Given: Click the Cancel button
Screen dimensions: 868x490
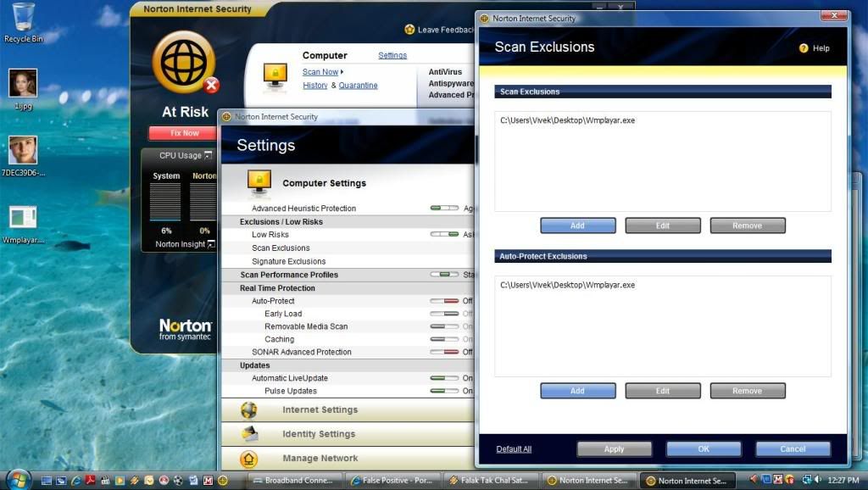Looking at the screenshot, I should [x=793, y=449].
